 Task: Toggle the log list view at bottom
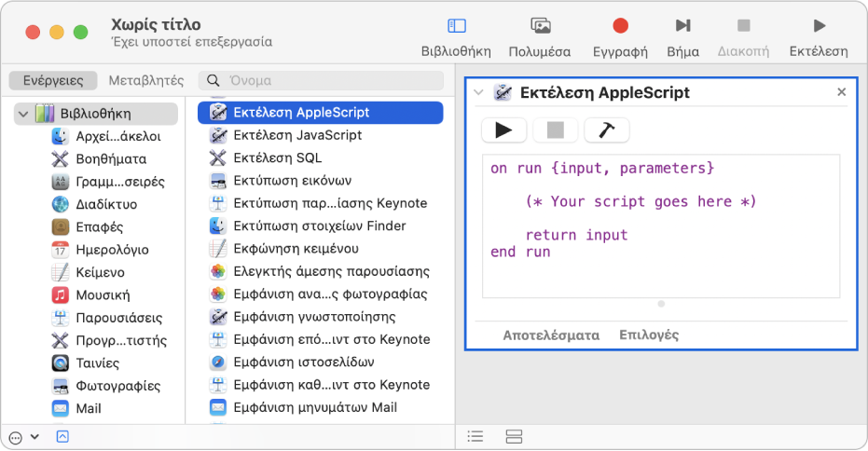coord(475,436)
